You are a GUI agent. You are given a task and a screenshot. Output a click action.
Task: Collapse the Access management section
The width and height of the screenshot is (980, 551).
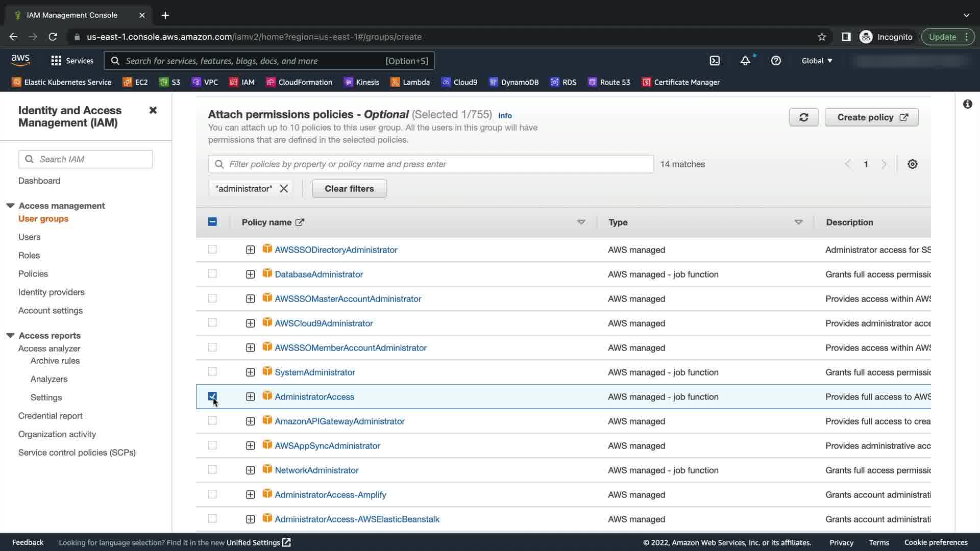click(10, 206)
